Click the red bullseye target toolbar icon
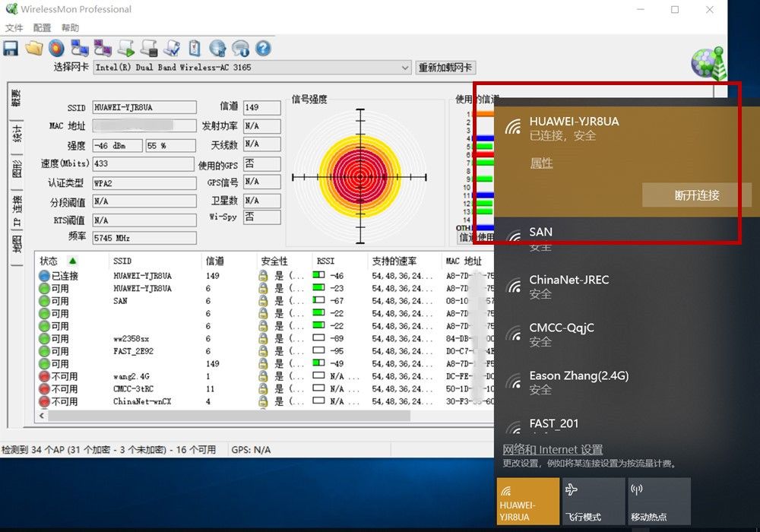This screenshot has width=760, height=532. click(57, 49)
